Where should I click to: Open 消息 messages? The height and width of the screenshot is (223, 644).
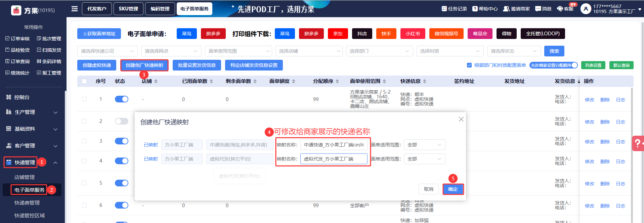tap(543, 9)
